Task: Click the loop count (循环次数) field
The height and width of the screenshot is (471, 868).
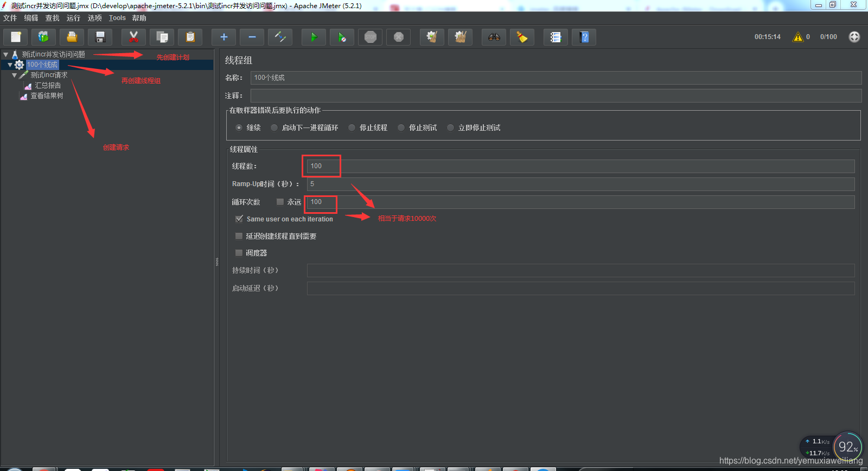Action: [x=581, y=202]
